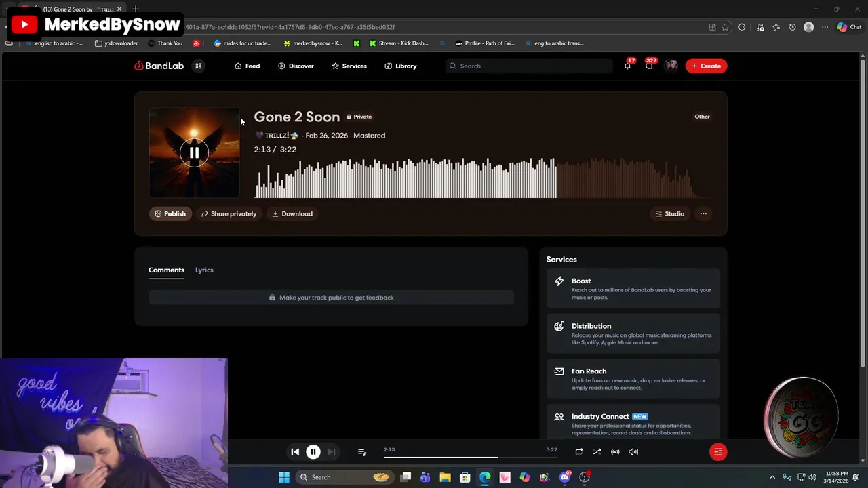This screenshot has height=488, width=868.
Task: Click the BandLab search field
Action: pos(529,66)
